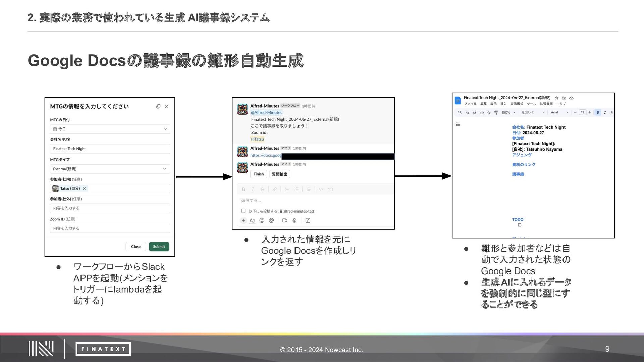Click the record video clip icon
Screen dimensions: 644x362
[285, 220]
